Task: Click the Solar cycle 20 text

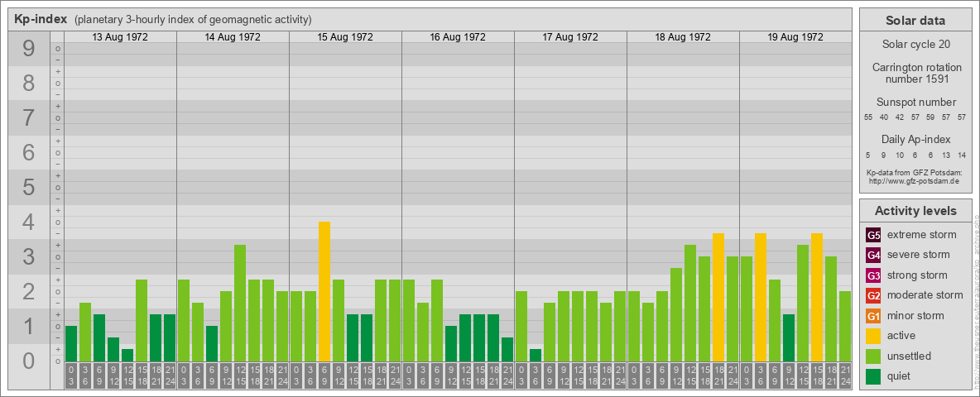Action: point(915,45)
